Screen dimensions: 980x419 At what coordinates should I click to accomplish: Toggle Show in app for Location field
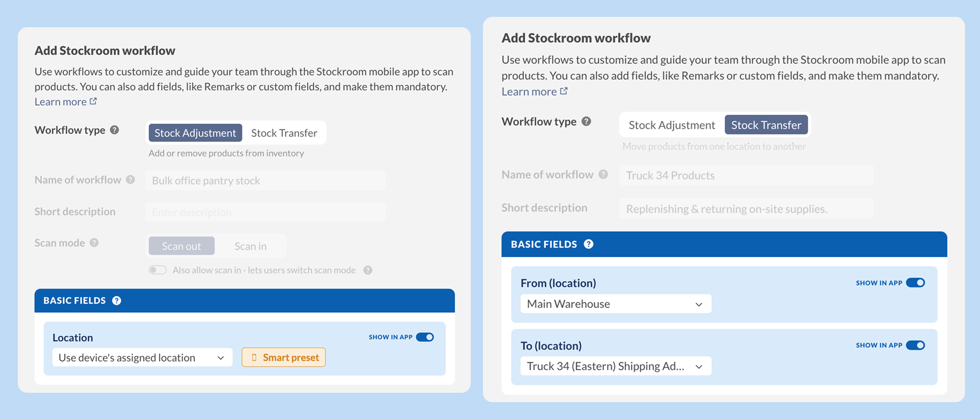click(425, 337)
